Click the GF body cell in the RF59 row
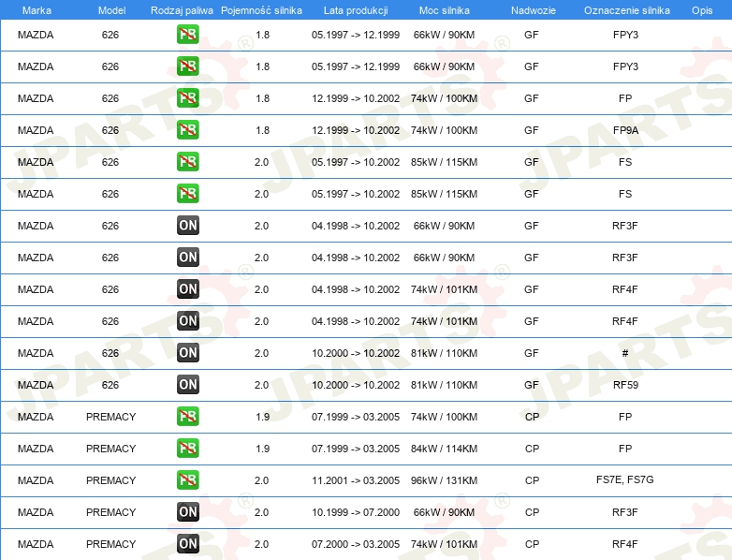732x560 pixels. point(532,385)
